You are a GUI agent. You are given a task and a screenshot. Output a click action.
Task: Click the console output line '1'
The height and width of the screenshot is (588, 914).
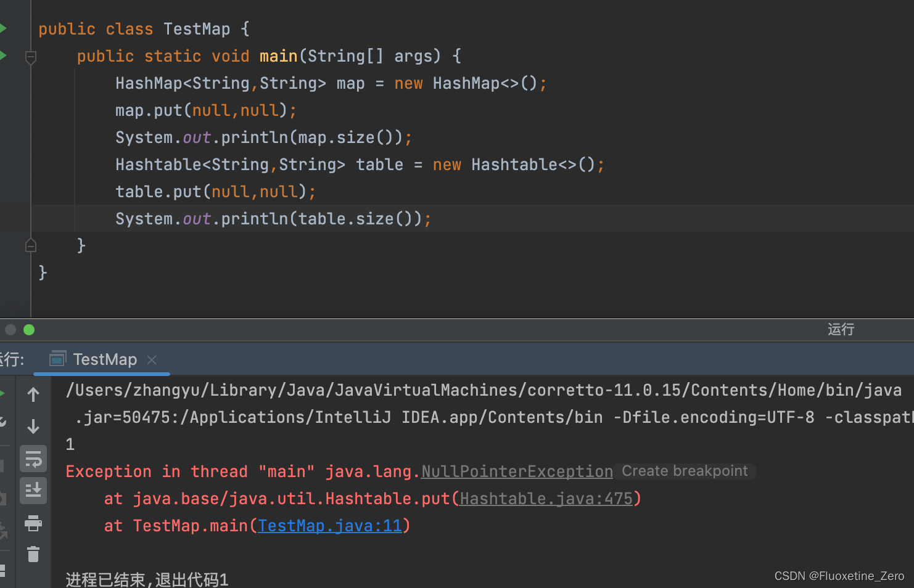coord(70,444)
